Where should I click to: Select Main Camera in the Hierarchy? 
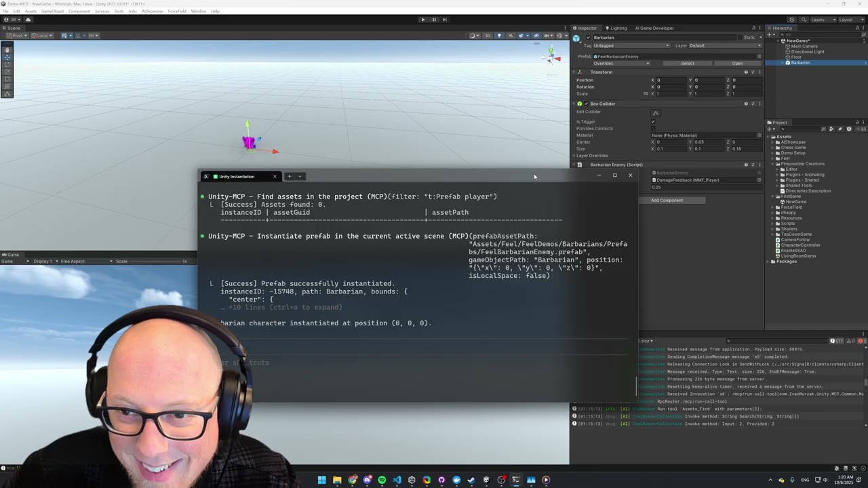point(804,46)
